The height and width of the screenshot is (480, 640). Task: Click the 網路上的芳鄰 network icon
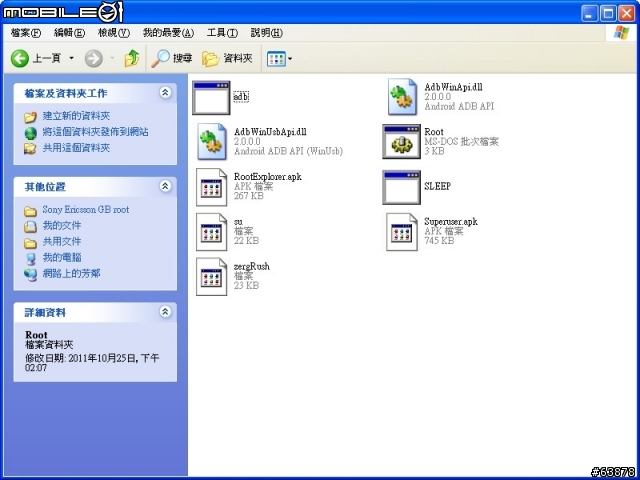click(x=30, y=274)
